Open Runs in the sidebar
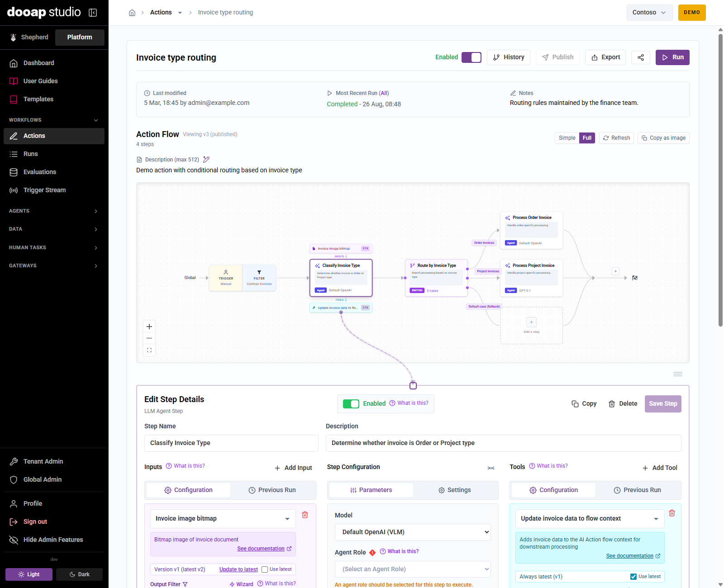 (54, 154)
